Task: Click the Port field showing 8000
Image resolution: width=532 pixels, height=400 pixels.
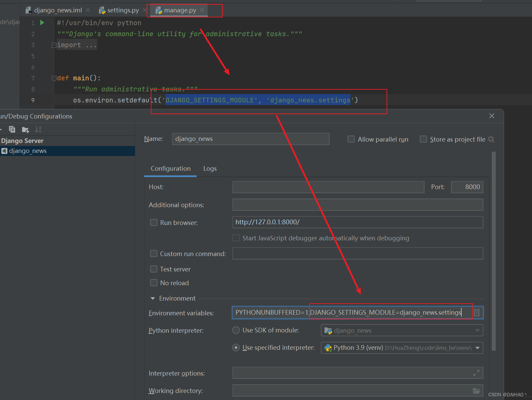Action: 467,187
